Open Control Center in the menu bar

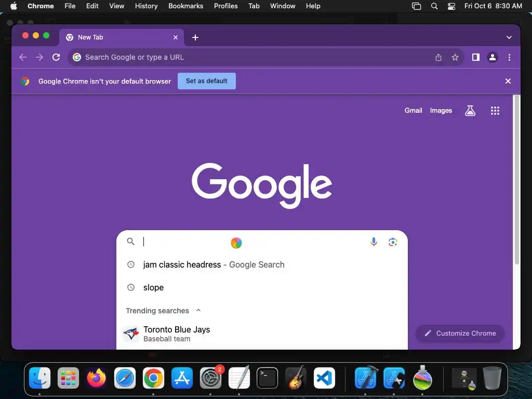pyautogui.click(x=451, y=6)
